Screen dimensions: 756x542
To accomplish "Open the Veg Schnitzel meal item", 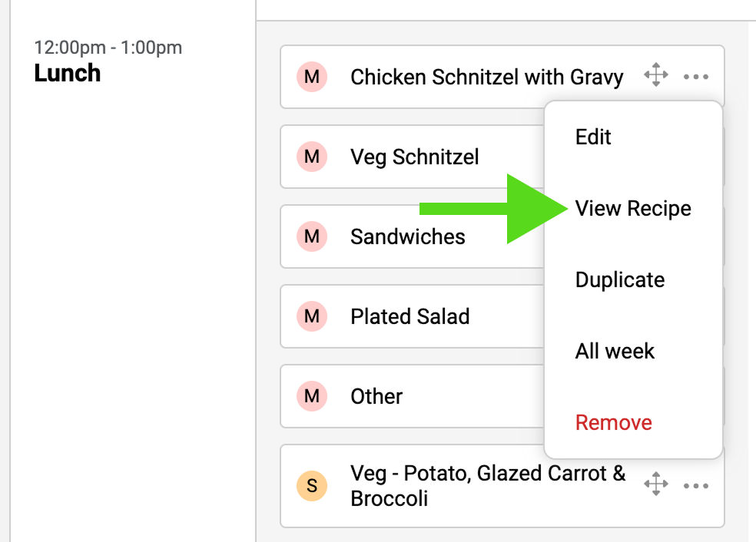I will [x=415, y=157].
